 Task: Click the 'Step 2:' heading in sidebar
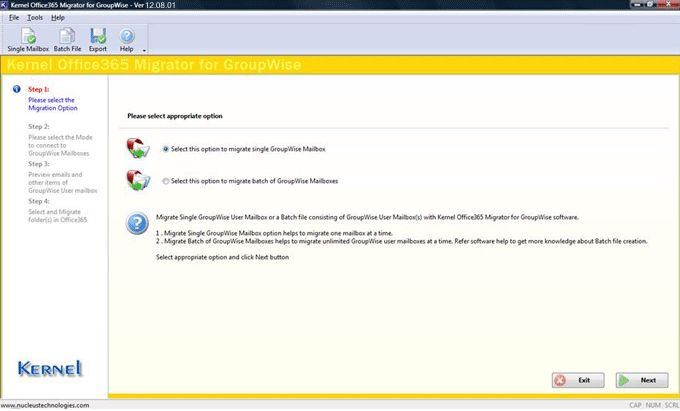pyautogui.click(x=39, y=127)
